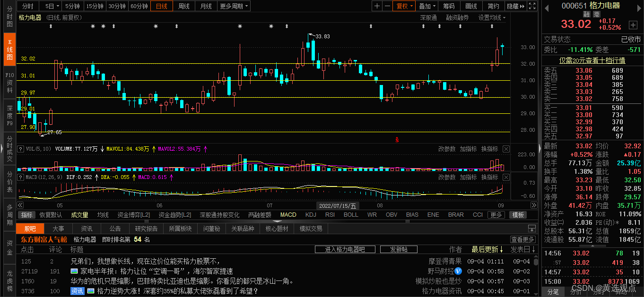Expand 更多 indicators list
Viewport: 644px width, 297px height.
click(496, 215)
